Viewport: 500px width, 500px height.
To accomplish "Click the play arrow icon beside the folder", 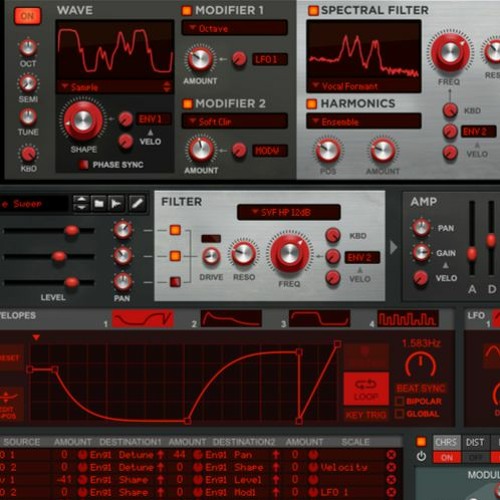I will click(116, 203).
